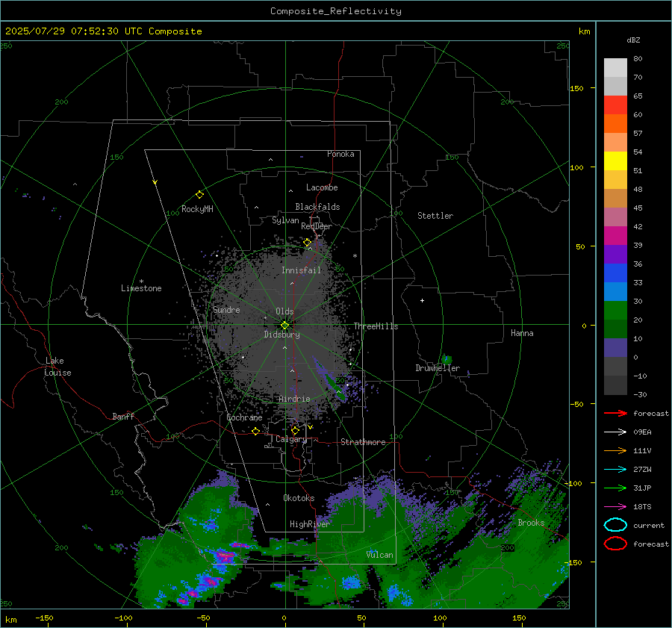Select the light blue 30-33 dBZ swatch
The image size is (672, 628).
tap(615, 291)
